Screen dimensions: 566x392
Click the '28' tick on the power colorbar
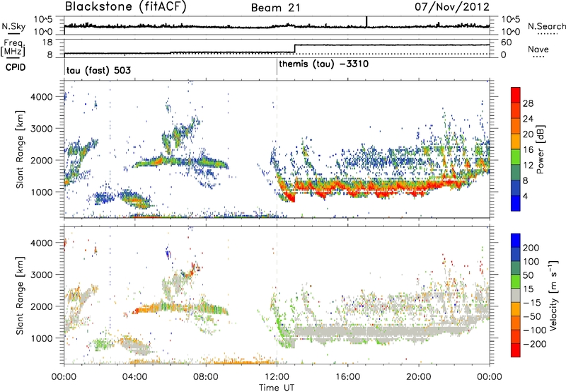pyautogui.click(x=528, y=103)
